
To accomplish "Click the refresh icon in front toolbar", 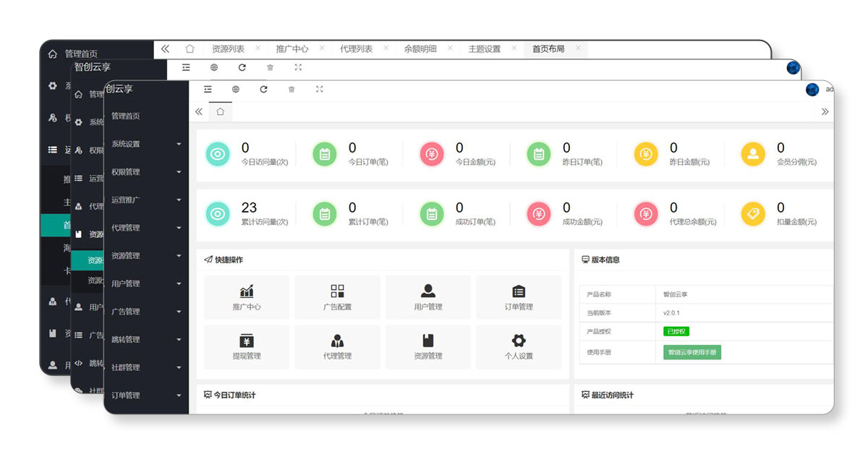I will coord(263,90).
